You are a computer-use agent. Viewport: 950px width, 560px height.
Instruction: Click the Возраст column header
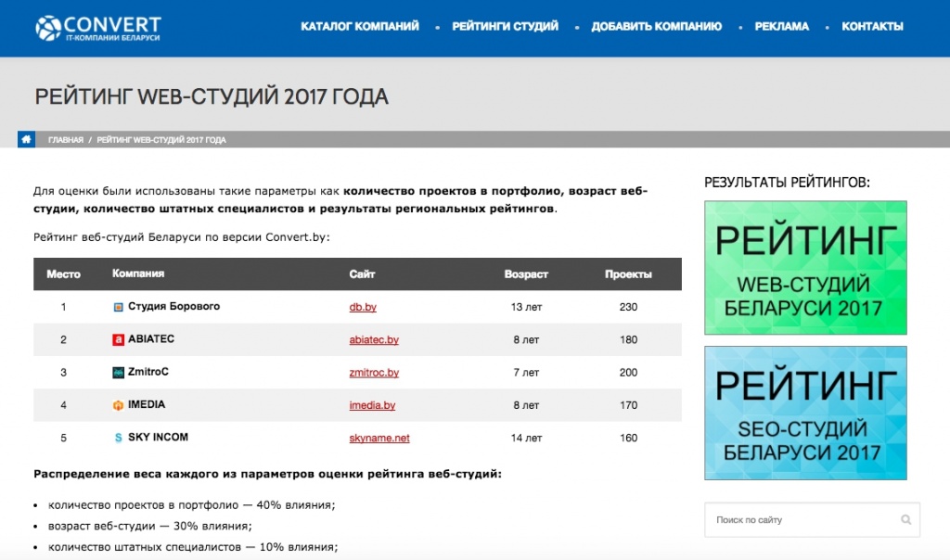[x=526, y=274]
